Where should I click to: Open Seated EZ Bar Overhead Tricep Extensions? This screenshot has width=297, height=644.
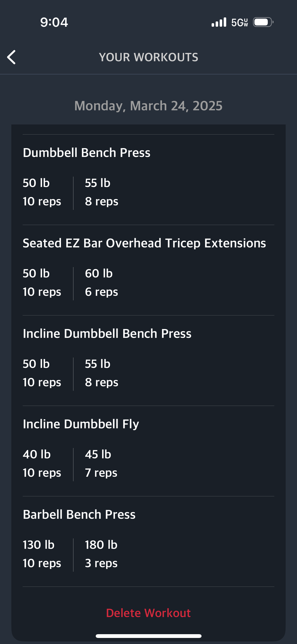point(144,243)
